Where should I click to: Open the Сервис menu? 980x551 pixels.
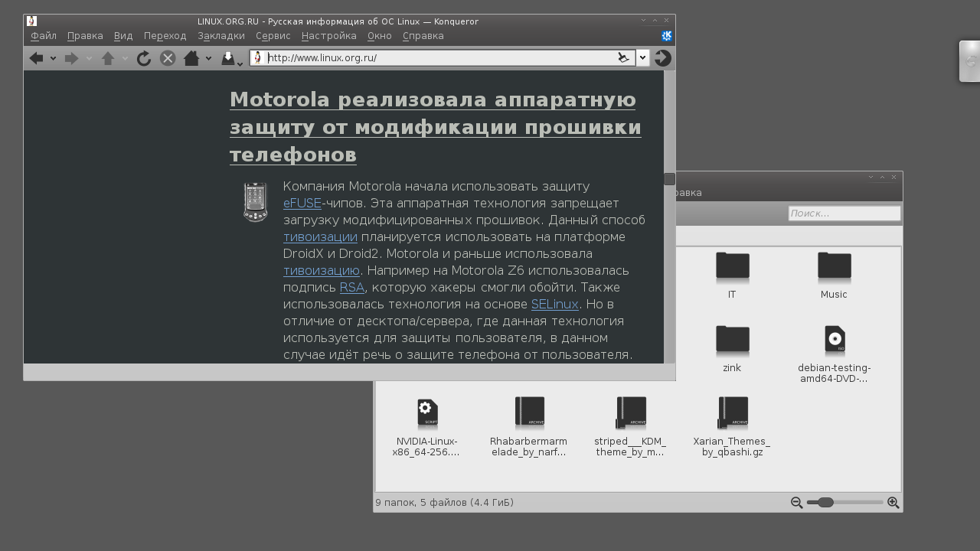click(273, 36)
